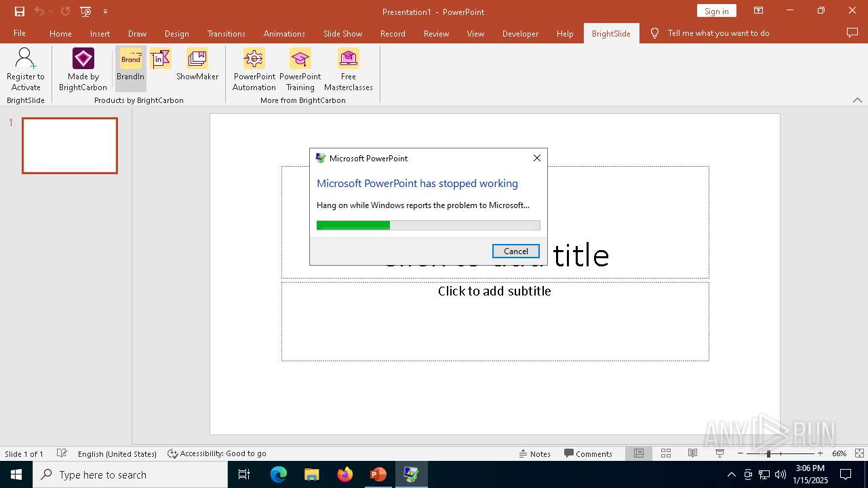Toggle the Comments pane from status bar
This screenshot has width=868, height=488.
click(588, 453)
